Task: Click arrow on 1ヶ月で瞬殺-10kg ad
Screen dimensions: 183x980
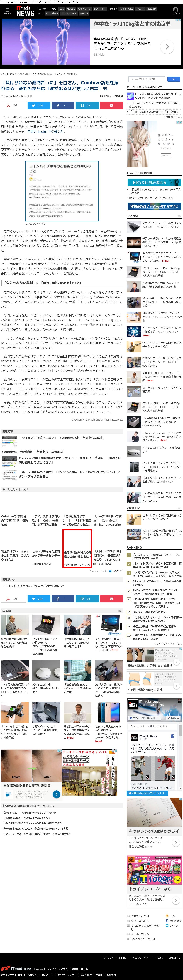Action: click(x=177, y=686)
